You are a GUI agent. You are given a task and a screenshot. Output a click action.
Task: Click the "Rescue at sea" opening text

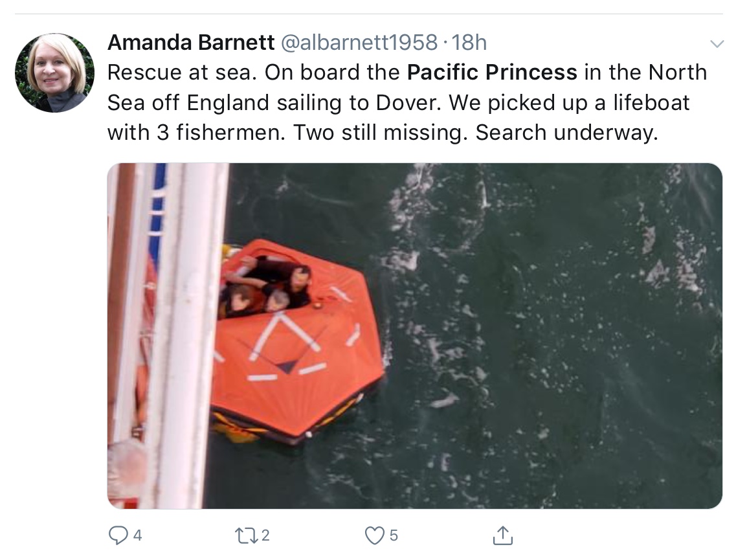[x=180, y=72]
